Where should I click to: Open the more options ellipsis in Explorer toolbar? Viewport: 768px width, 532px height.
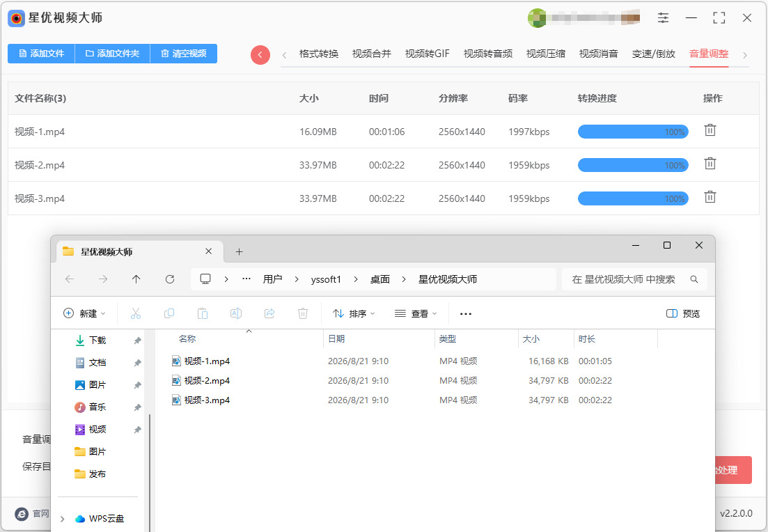(x=466, y=313)
